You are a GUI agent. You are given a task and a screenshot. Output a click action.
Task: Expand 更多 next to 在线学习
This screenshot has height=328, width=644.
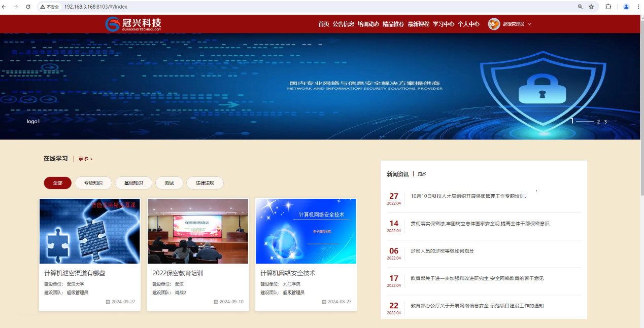(85, 159)
